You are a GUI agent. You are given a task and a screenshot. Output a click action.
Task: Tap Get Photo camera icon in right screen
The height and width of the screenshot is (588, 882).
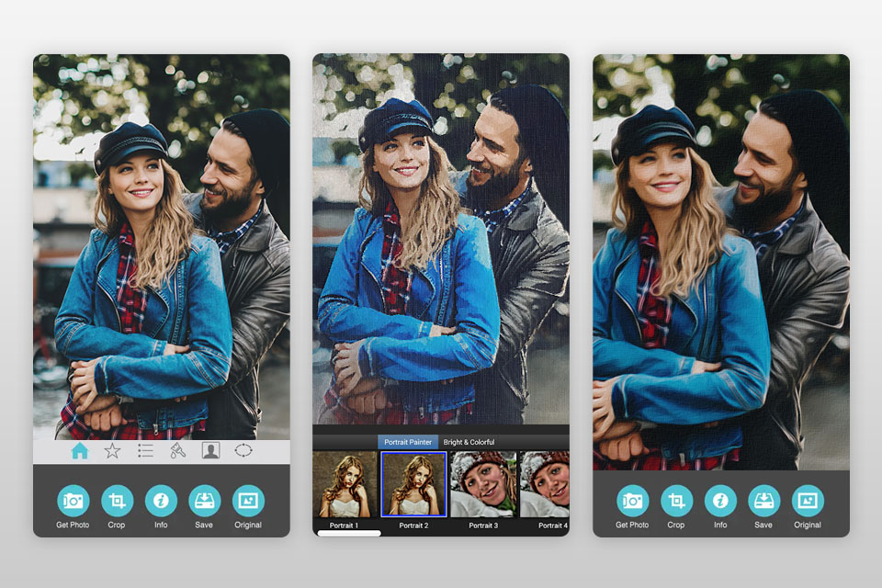tap(632, 500)
